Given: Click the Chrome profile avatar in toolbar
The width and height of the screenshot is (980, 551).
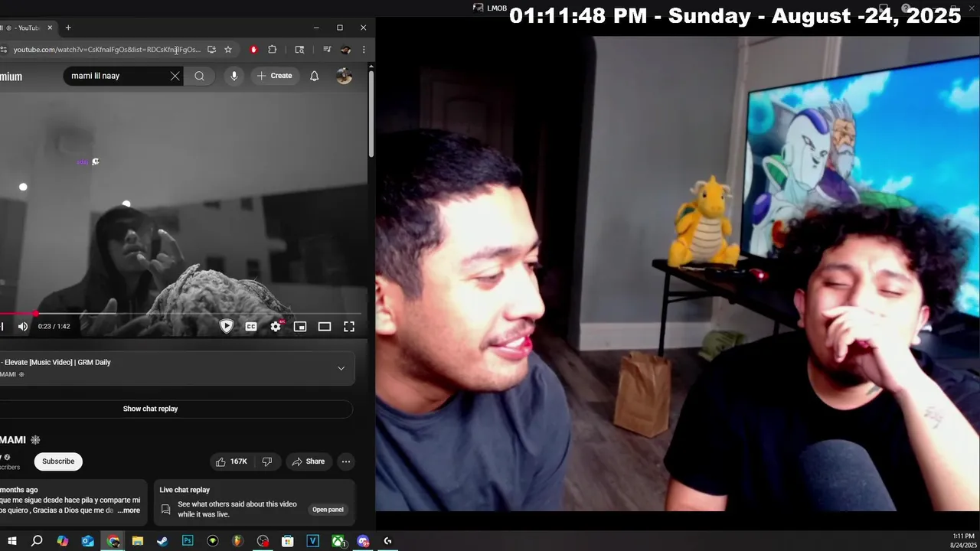Looking at the screenshot, I should tap(345, 50).
